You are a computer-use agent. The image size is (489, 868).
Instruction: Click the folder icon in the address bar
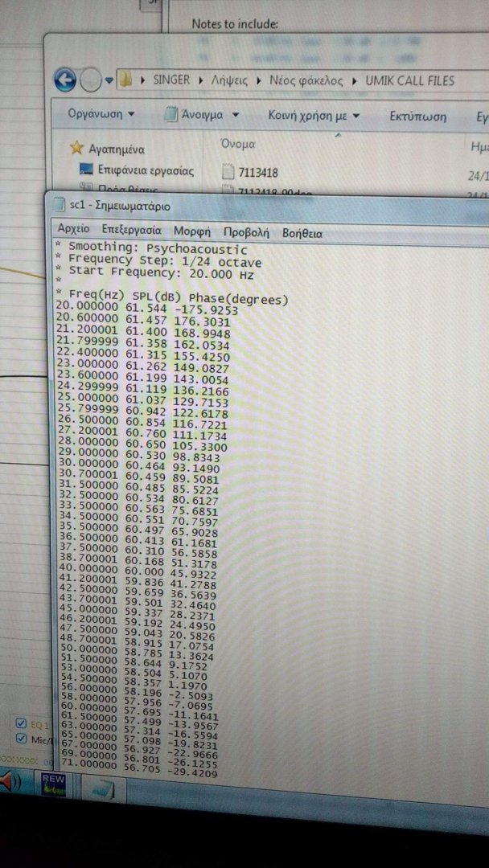125,80
